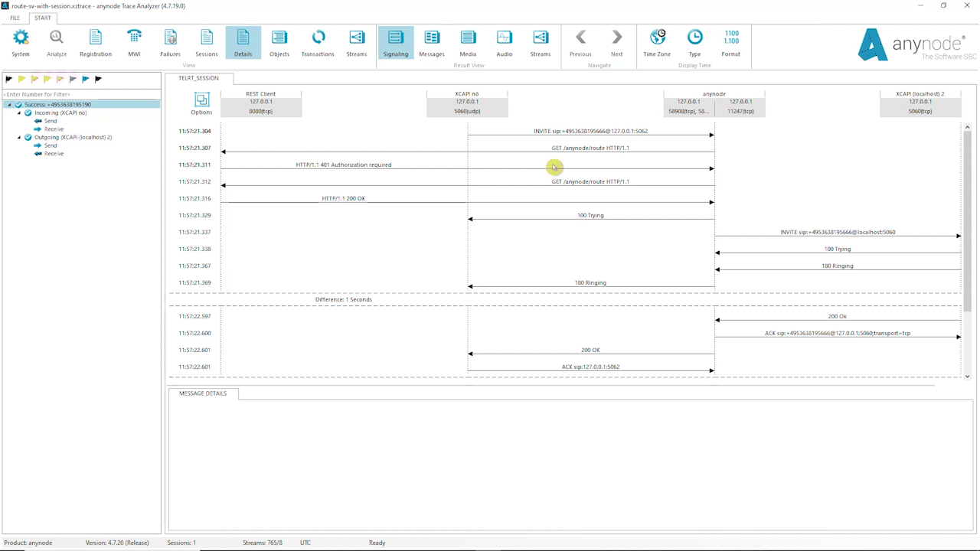Click the anynode column header
Screen dimensions: 980x551
point(714,103)
